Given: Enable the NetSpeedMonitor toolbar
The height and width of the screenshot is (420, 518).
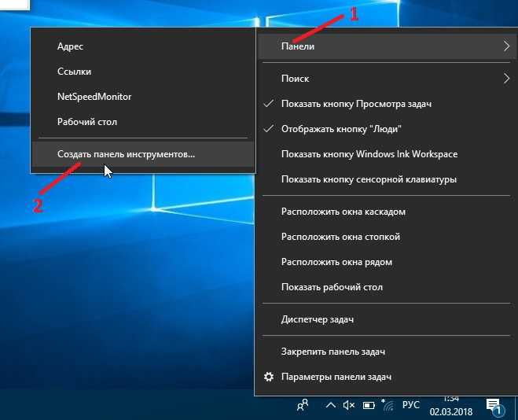Looking at the screenshot, I should click(x=143, y=97).
